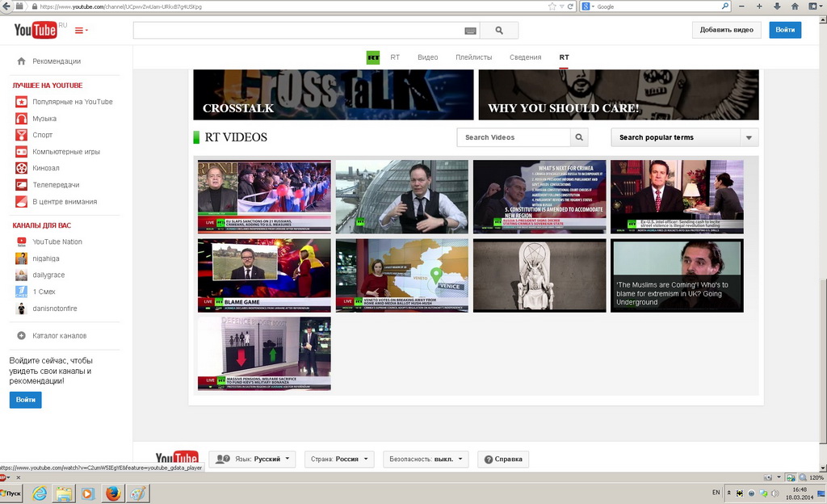Click the Кинозал film reel icon
The width and height of the screenshot is (827, 504).
tap(21, 168)
